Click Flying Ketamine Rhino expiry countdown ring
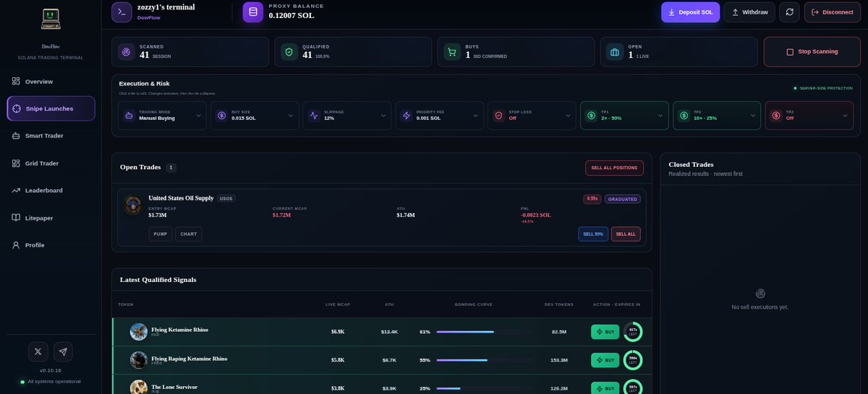Screen dimensions: 868x394 pyautogui.click(x=633, y=332)
